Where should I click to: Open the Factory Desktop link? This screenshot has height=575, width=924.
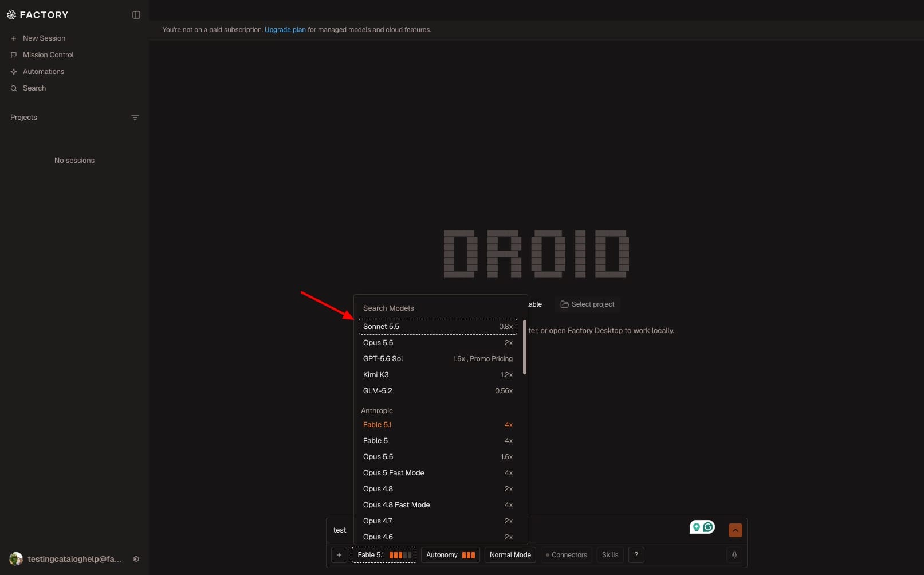595,331
